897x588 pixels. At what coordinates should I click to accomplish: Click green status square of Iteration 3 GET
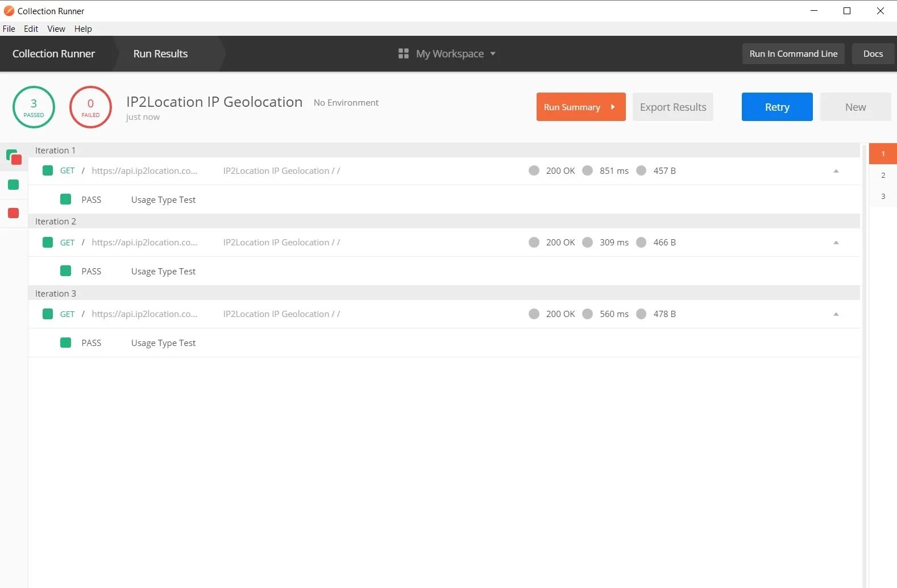point(48,314)
